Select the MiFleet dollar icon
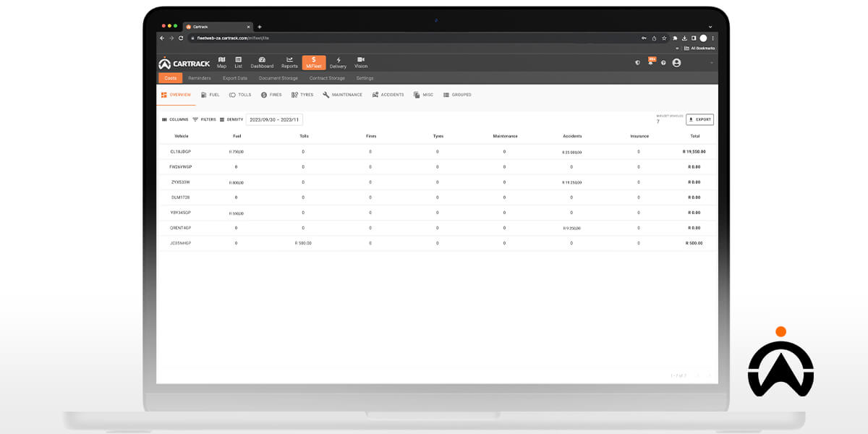This screenshot has width=868, height=434. [x=313, y=62]
